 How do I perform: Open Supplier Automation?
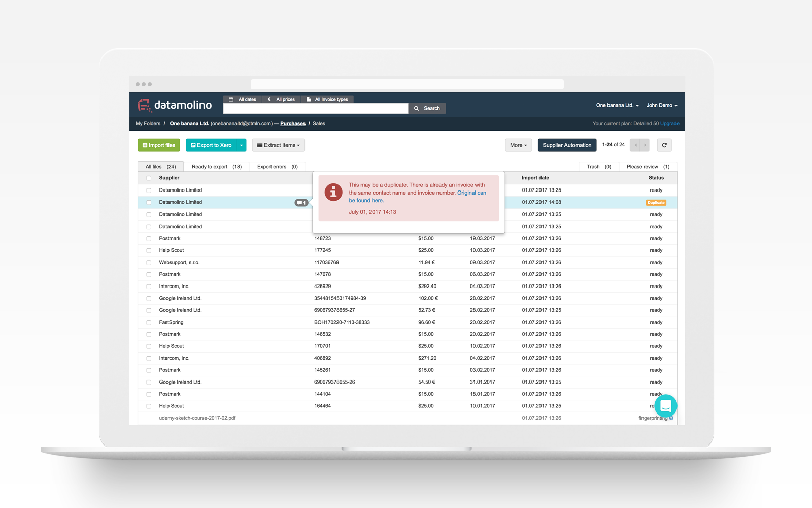567,145
